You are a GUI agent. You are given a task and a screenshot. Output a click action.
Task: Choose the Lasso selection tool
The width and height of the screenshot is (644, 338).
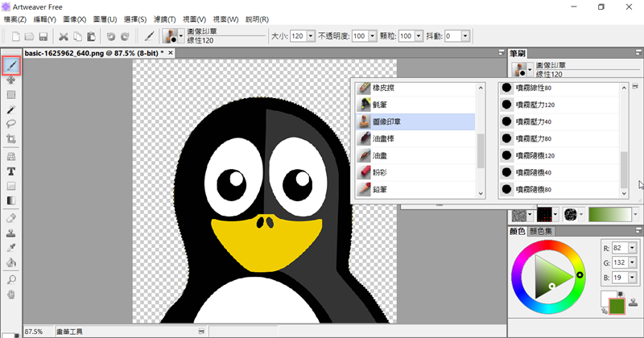tap(11, 124)
